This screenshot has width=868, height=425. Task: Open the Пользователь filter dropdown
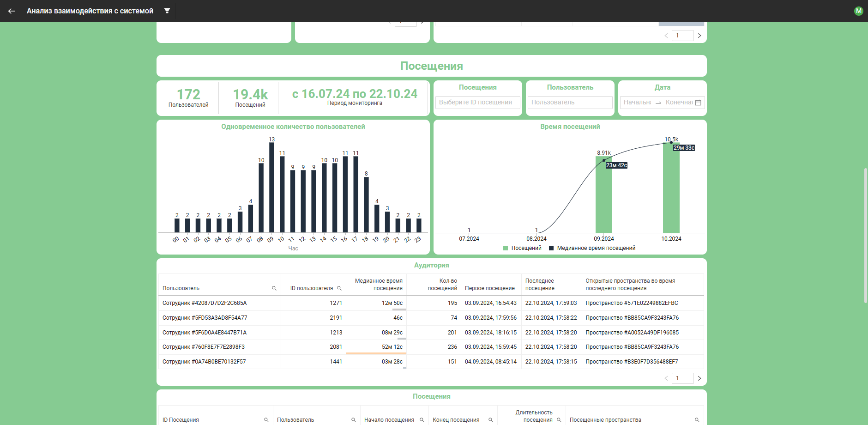click(x=570, y=103)
